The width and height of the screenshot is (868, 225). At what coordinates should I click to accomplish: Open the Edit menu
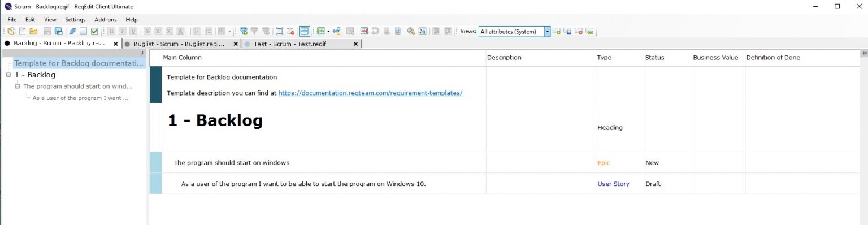tap(30, 20)
